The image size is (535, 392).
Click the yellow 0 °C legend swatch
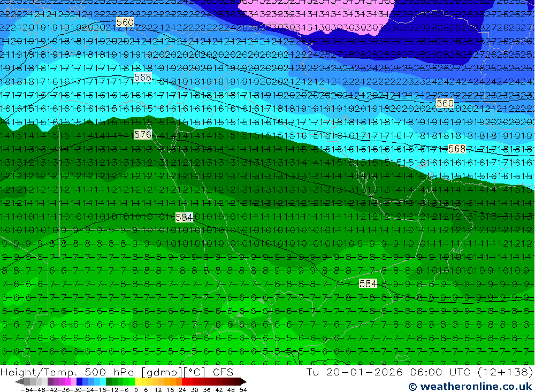[x=138, y=381]
